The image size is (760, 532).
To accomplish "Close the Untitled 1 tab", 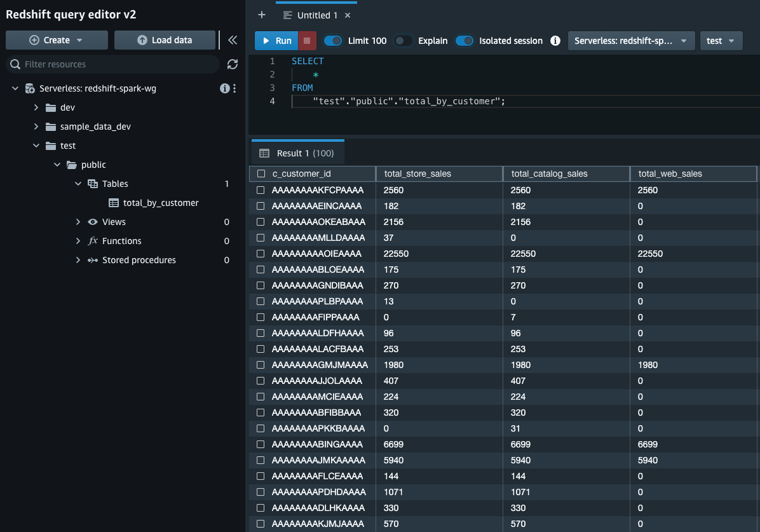I will (x=348, y=15).
